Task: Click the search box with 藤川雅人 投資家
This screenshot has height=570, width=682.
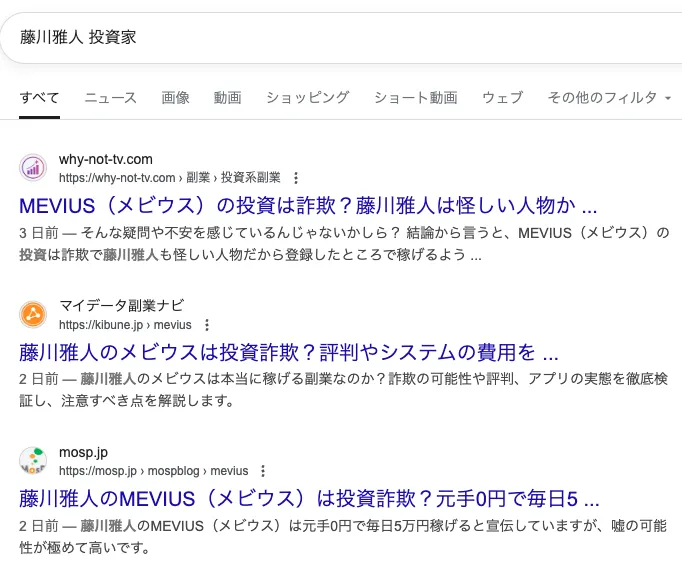Action: (x=341, y=38)
